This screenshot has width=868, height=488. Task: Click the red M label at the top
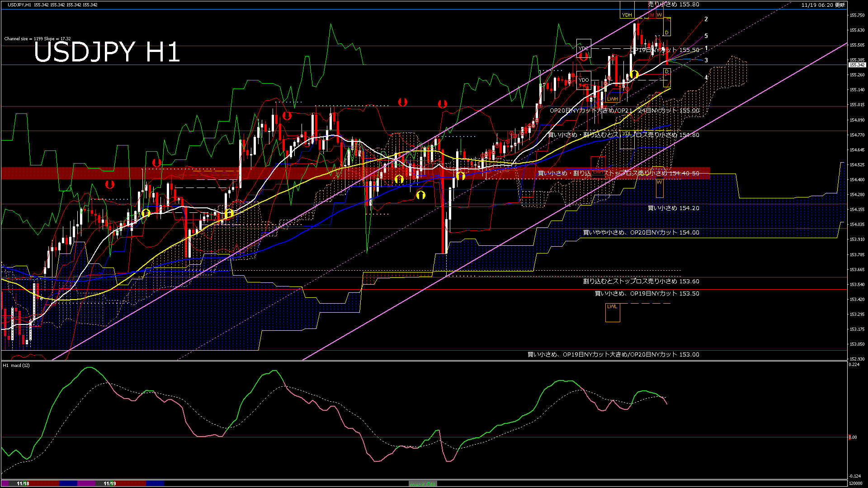click(652, 15)
